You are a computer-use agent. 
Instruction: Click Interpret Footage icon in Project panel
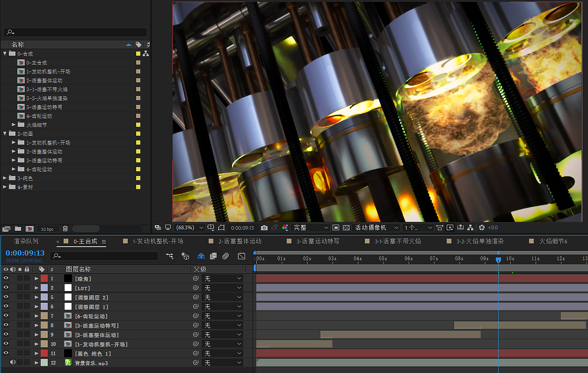tap(7, 229)
